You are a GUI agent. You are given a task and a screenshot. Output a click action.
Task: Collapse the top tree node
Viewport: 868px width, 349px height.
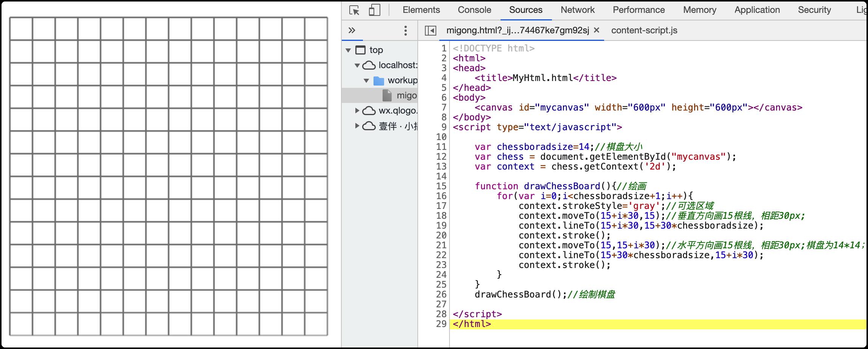point(348,50)
